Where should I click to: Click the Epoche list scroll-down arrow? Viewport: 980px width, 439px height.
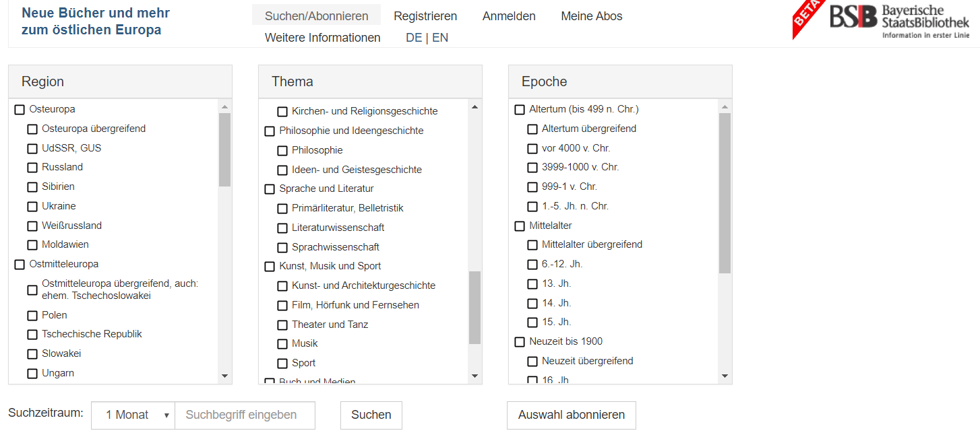coord(725,376)
